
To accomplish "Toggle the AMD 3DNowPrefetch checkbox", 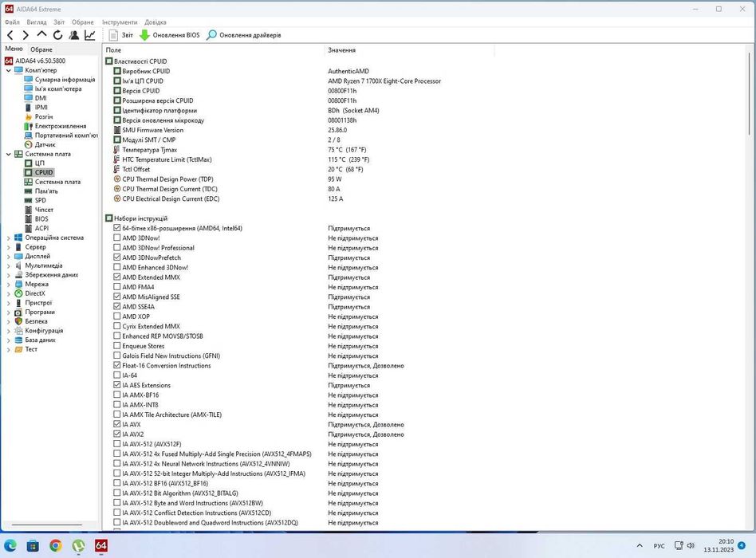I will tap(117, 257).
